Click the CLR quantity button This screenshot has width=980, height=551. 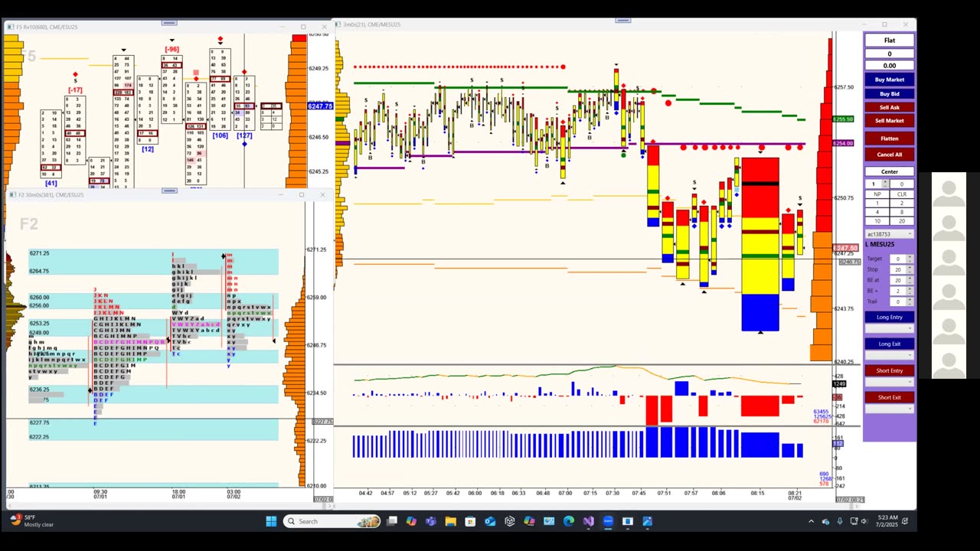(902, 194)
